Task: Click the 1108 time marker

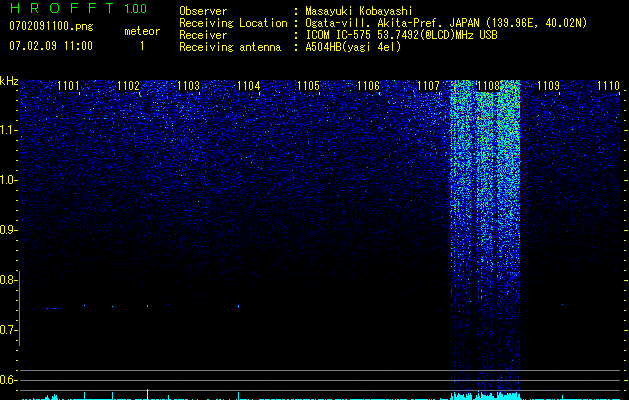Action: (x=488, y=85)
